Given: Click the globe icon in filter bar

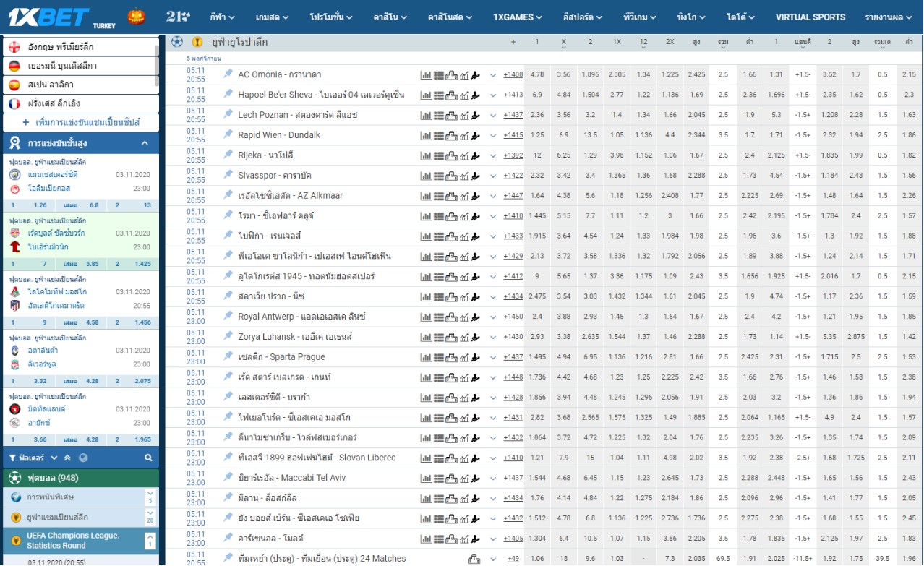Looking at the screenshot, I should 83,458.
